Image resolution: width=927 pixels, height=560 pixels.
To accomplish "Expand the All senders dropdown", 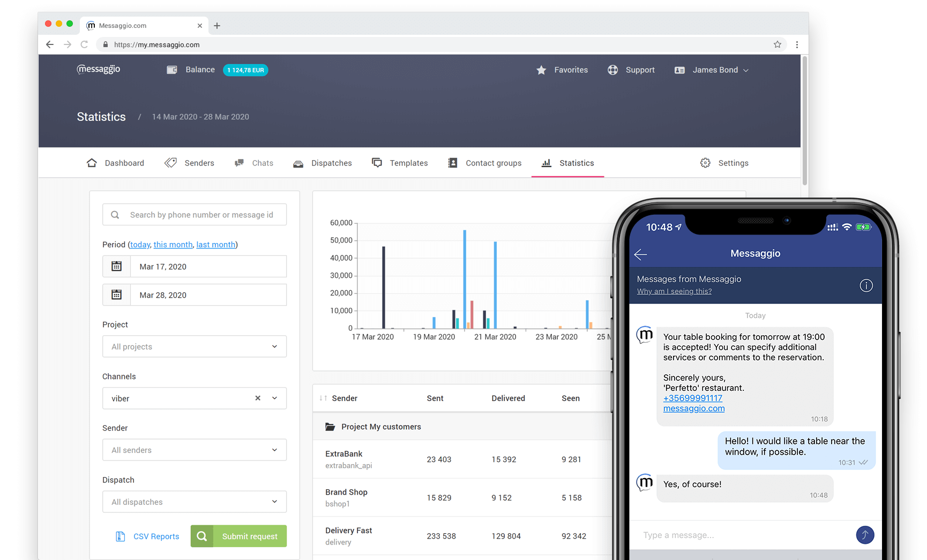I will click(x=195, y=450).
